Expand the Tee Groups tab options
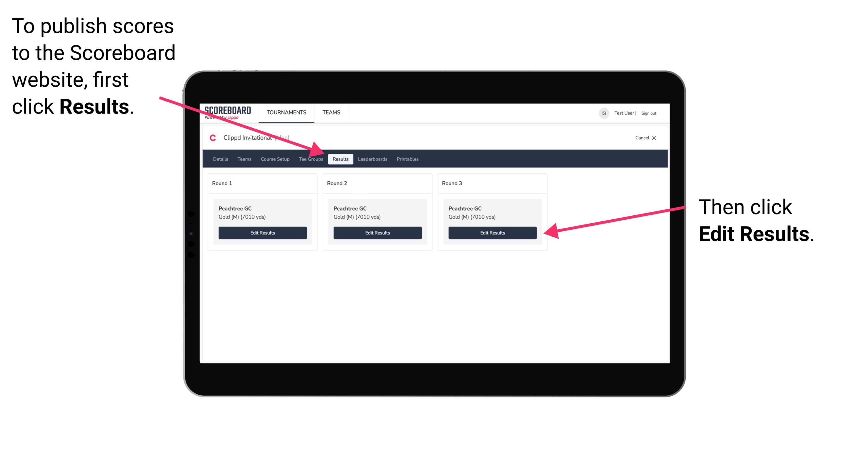868x467 pixels. (311, 159)
